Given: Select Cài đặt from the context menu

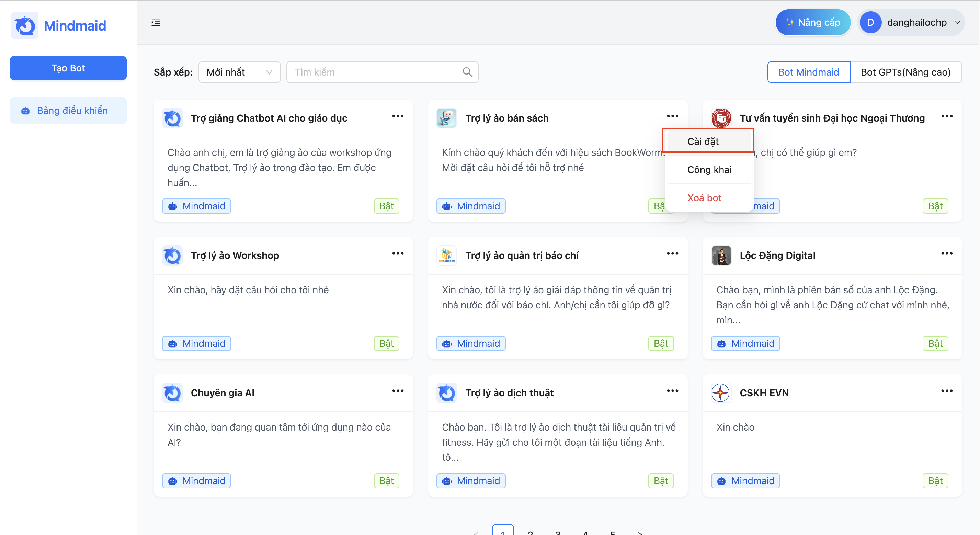Looking at the screenshot, I should coord(703,141).
